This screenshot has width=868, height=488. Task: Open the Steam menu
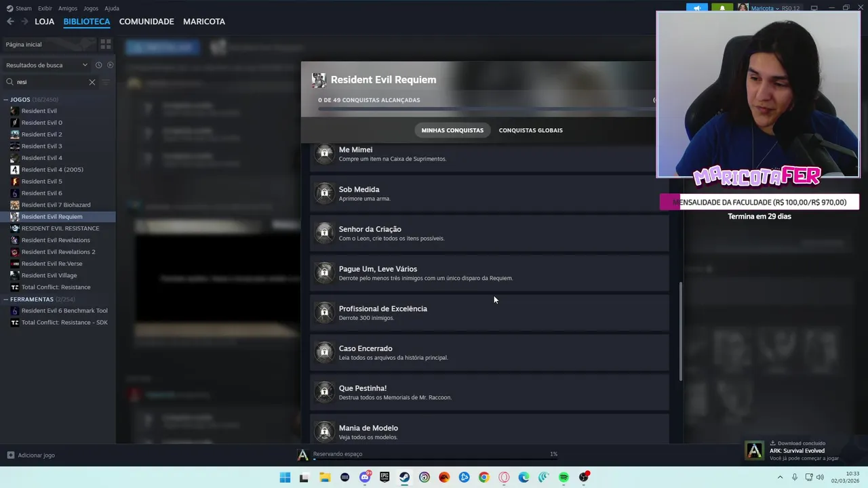pyautogui.click(x=19, y=8)
